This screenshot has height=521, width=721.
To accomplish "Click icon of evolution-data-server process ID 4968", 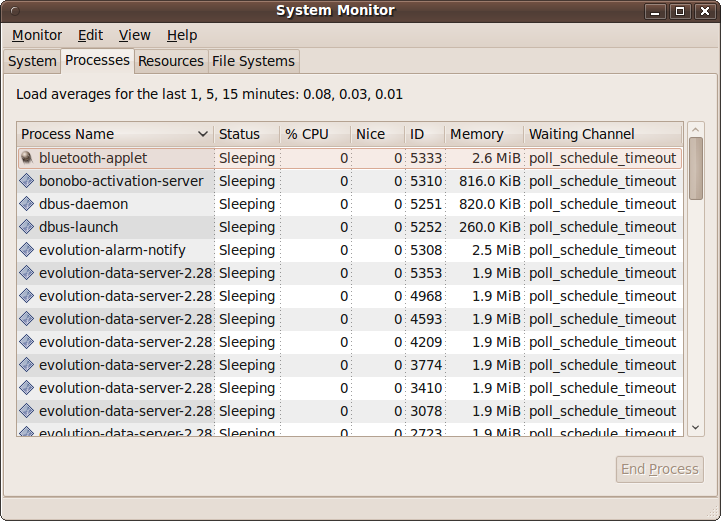I will (x=27, y=296).
